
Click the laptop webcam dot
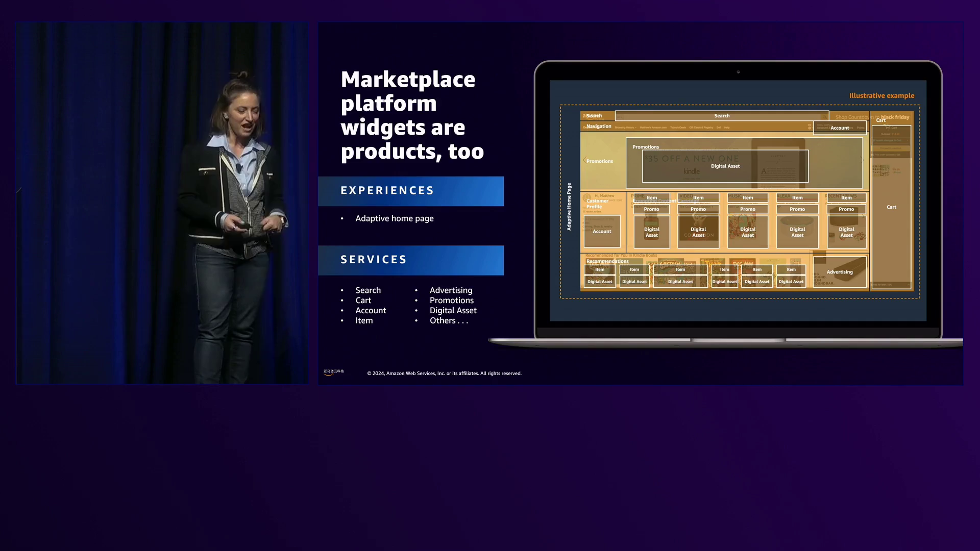coord(738,72)
